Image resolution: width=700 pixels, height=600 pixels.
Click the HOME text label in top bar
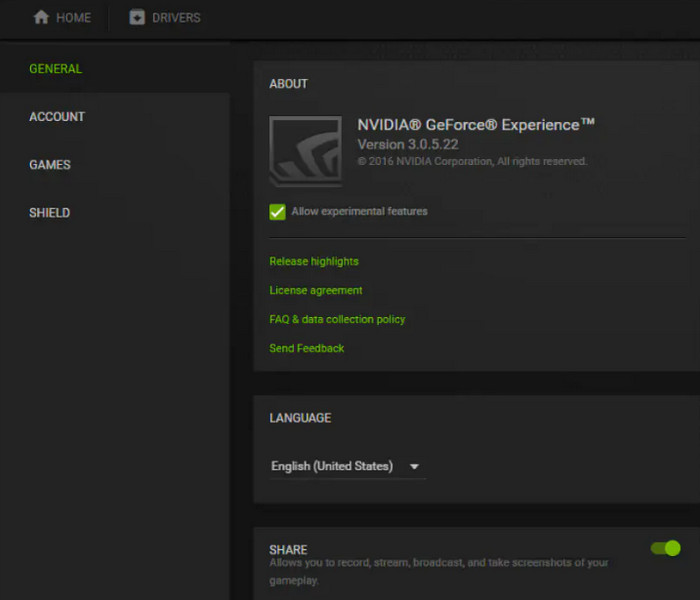click(x=73, y=17)
